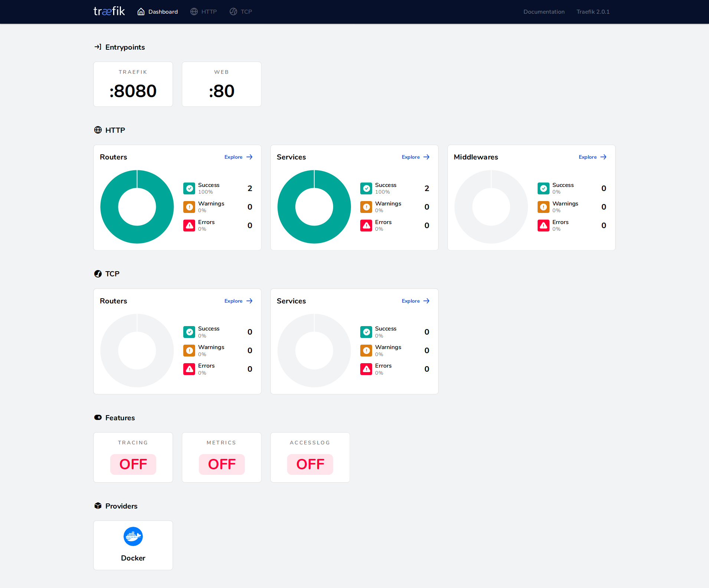The width and height of the screenshot is (709, 588).
Task: Click TCP Services Success check icon
Action: coord(366,332)
